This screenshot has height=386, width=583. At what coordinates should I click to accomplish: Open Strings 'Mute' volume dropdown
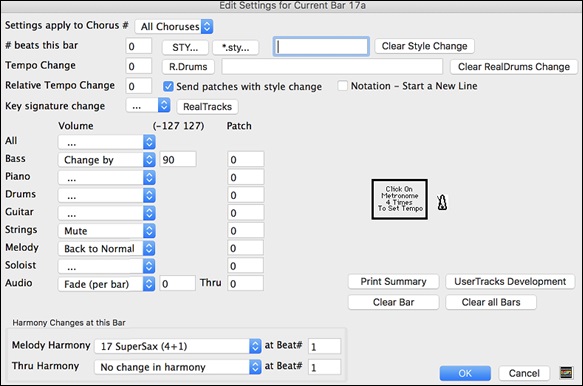click(107, 231)
